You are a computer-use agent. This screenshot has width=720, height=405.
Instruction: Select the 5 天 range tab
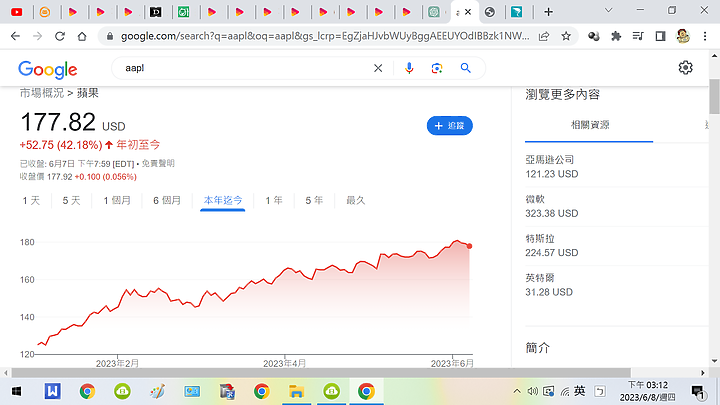click(71, 201)
